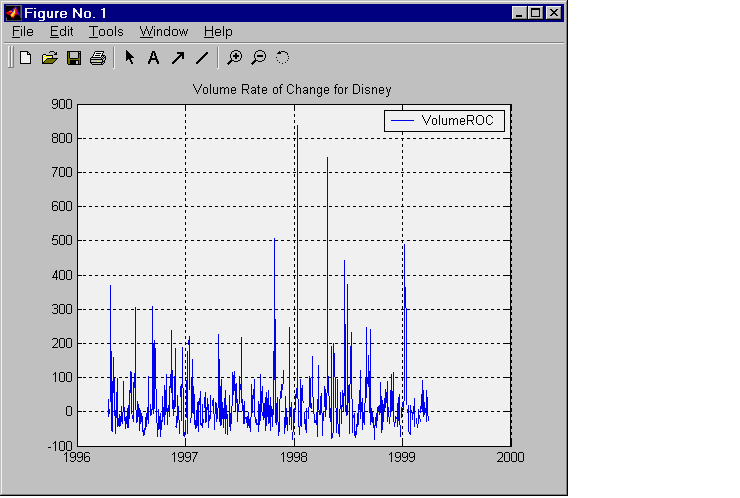The image size is (740, 498).
Task: Activate the Add Text tool
Action: point(153,58)
